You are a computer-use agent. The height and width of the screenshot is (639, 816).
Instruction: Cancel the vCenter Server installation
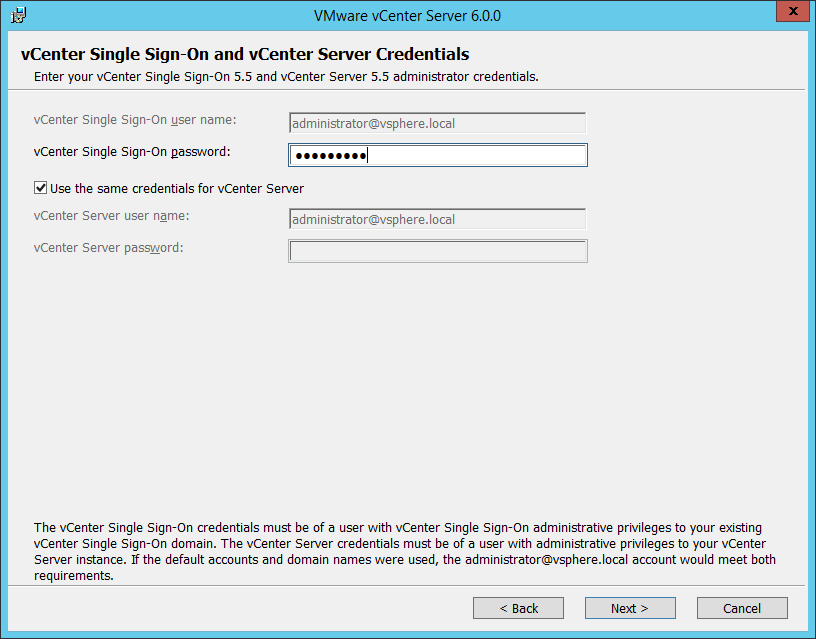(x=742, y=608)
